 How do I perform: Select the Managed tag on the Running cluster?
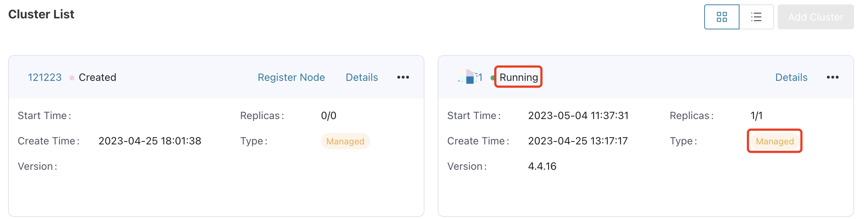coord(775,141)
